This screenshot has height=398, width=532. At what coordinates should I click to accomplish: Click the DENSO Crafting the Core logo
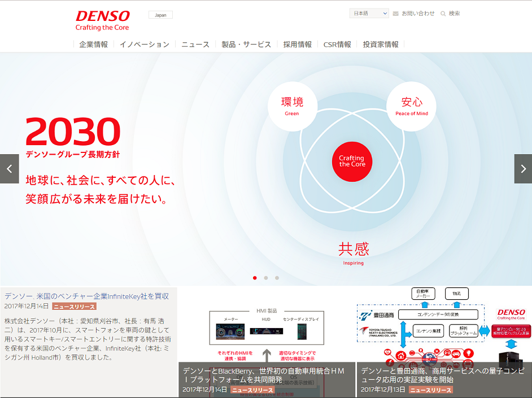click(x=102, y=21)
